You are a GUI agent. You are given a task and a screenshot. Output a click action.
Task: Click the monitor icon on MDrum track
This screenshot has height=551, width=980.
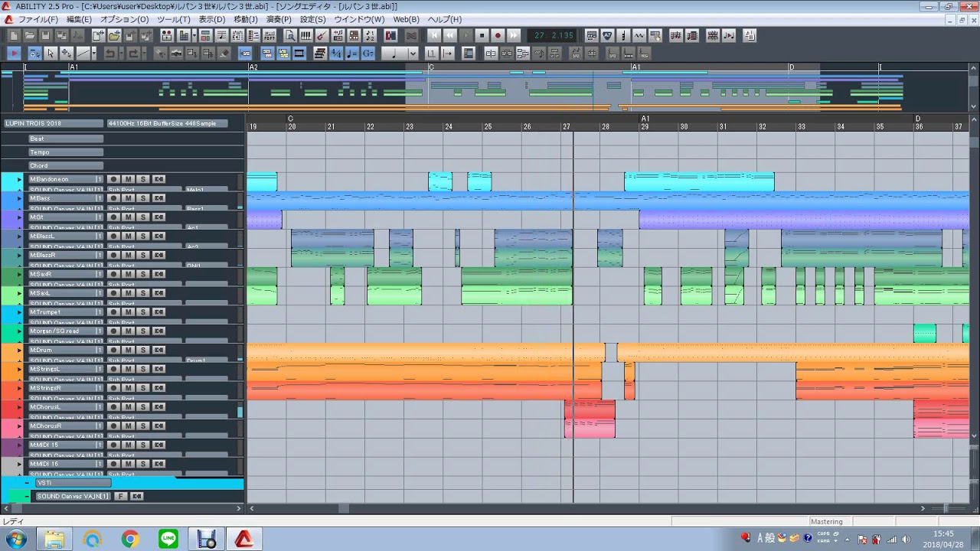pyautogui.click(x=158, y=350)
